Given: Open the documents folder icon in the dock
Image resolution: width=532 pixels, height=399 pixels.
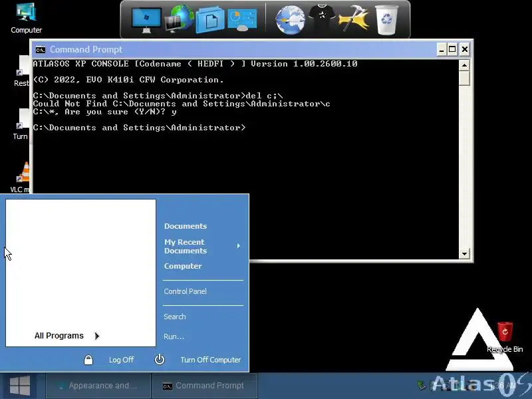Looking at the screenshot, I should point(210,20).
